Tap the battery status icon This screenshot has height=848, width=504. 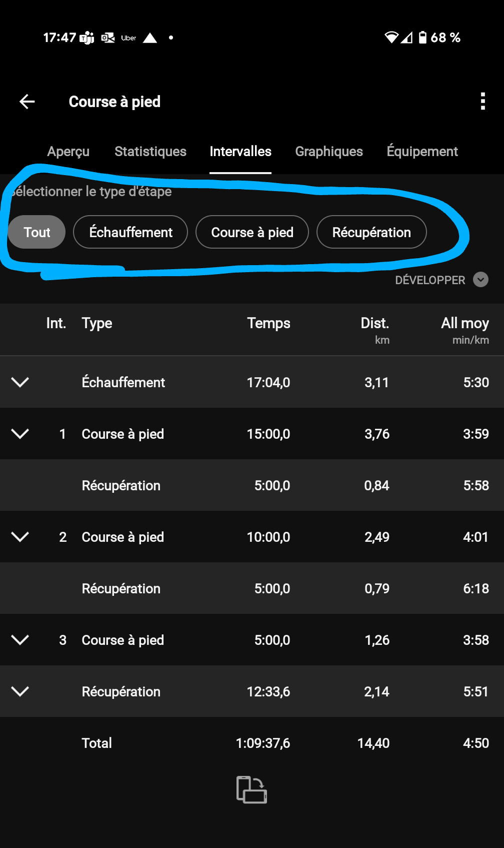[422, 38]
